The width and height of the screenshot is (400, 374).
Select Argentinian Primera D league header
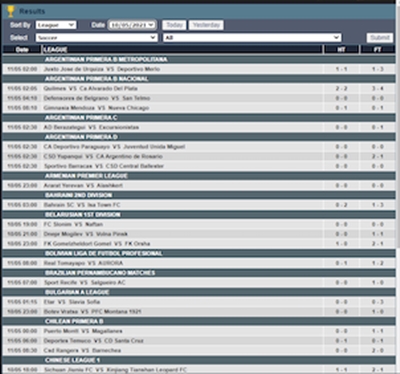(199, 137)
